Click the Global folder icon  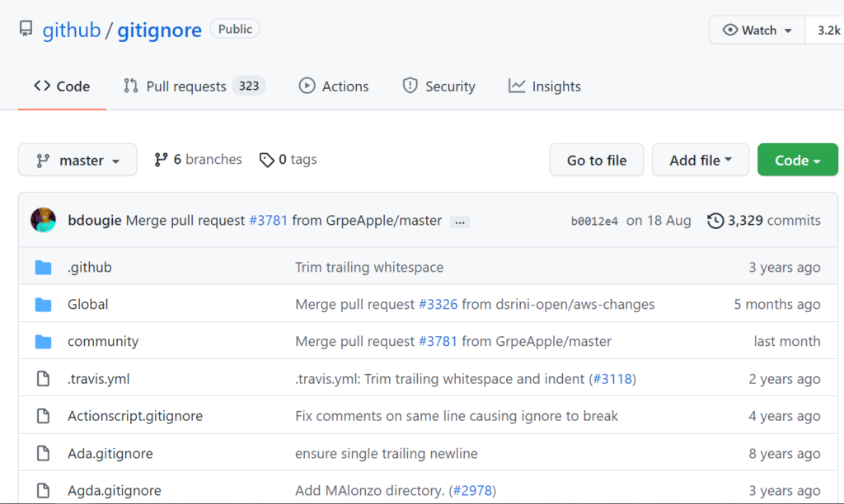(x=43, y=305)
